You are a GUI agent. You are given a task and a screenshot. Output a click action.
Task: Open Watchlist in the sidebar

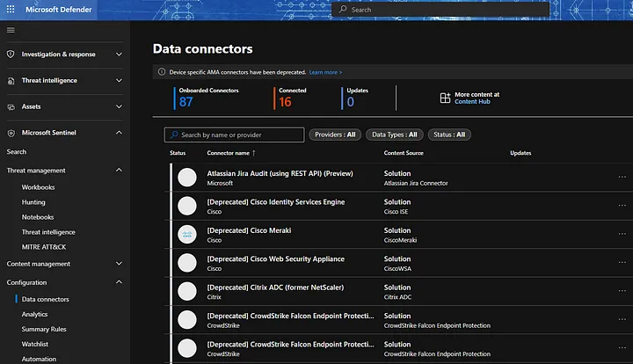point(34,344)
